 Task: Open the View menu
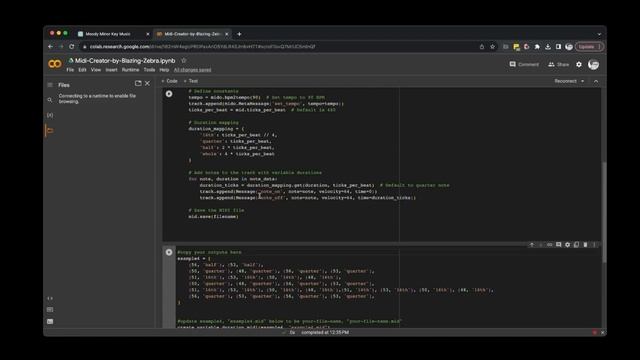click(96, 70)
